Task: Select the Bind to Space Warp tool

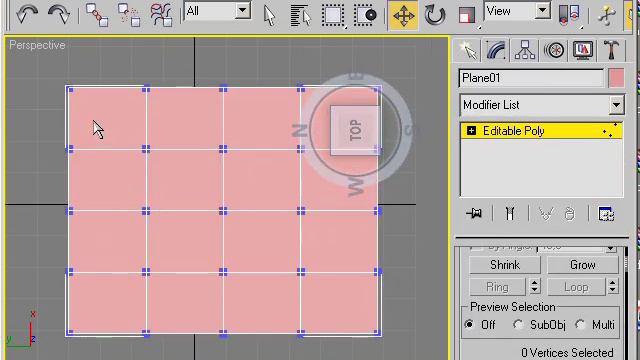Action: pyautogui.click(x=161, y=15)
